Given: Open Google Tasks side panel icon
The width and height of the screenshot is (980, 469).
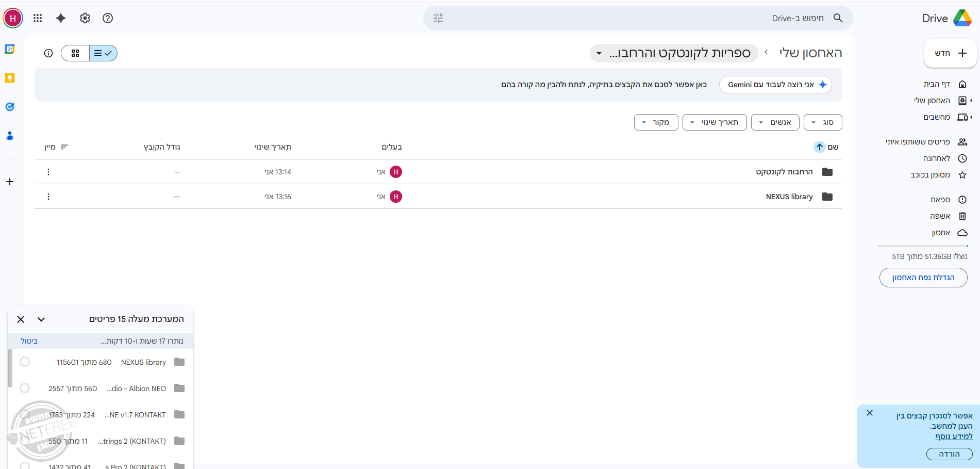Looking at the screenshot, I should [10, 107].
